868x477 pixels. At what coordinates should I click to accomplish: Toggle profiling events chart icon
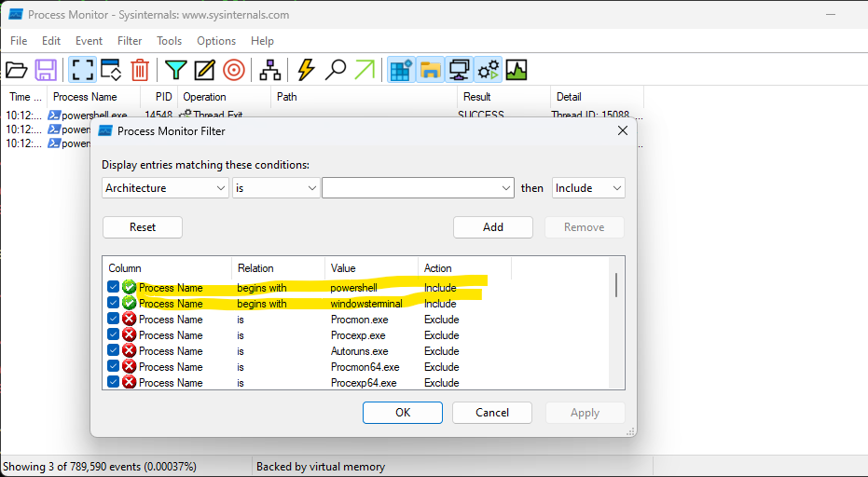tap(517, 70)
